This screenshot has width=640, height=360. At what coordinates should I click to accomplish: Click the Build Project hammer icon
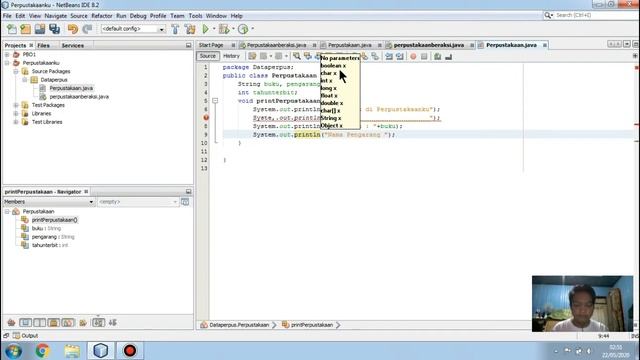(175, 29)
